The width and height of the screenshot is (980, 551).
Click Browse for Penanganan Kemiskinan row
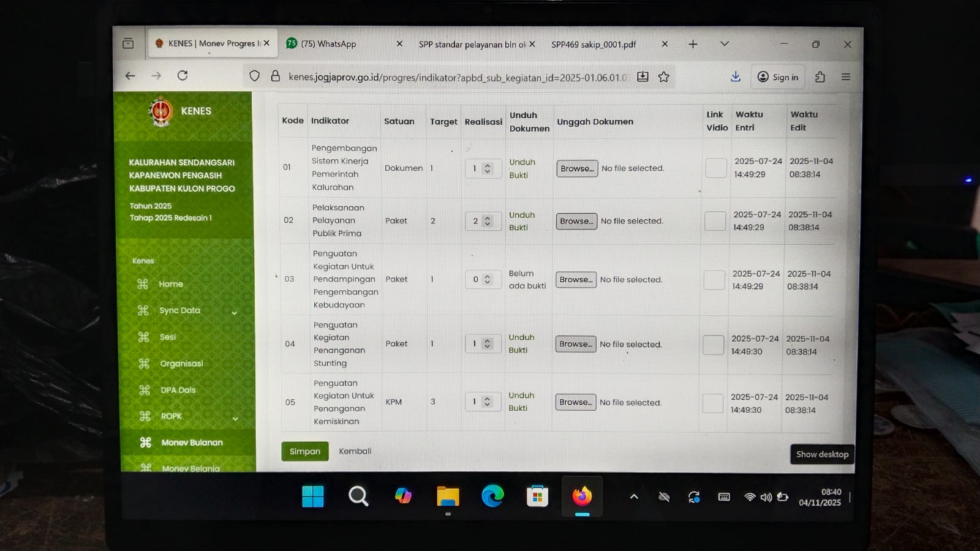(x=576, y=402)
